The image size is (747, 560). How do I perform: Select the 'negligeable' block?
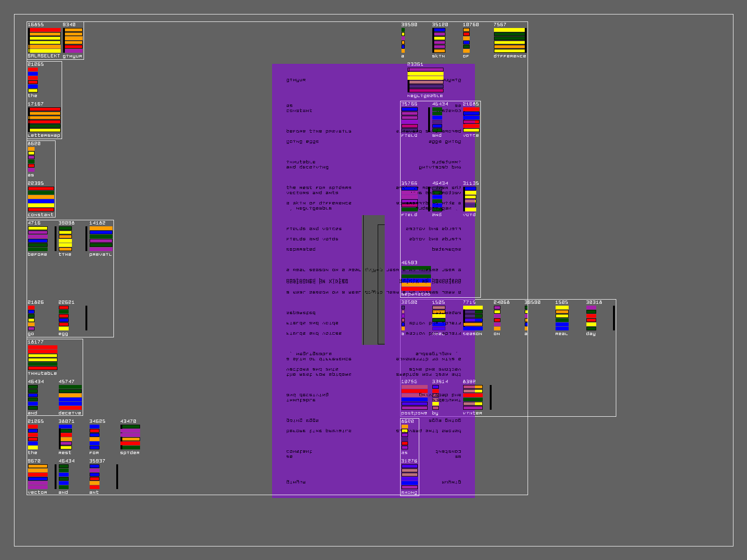tap(425, 80)
